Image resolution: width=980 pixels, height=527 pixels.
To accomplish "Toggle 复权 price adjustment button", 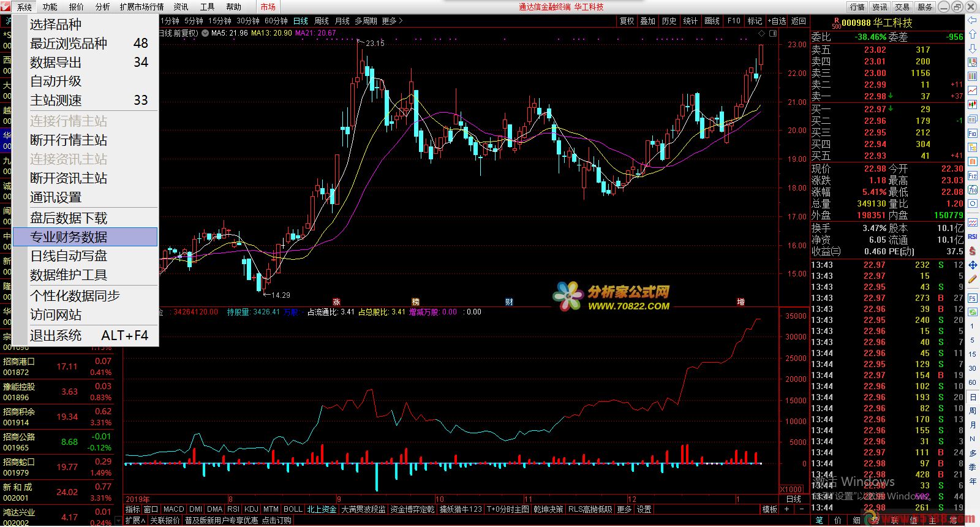I will (627, 21).
